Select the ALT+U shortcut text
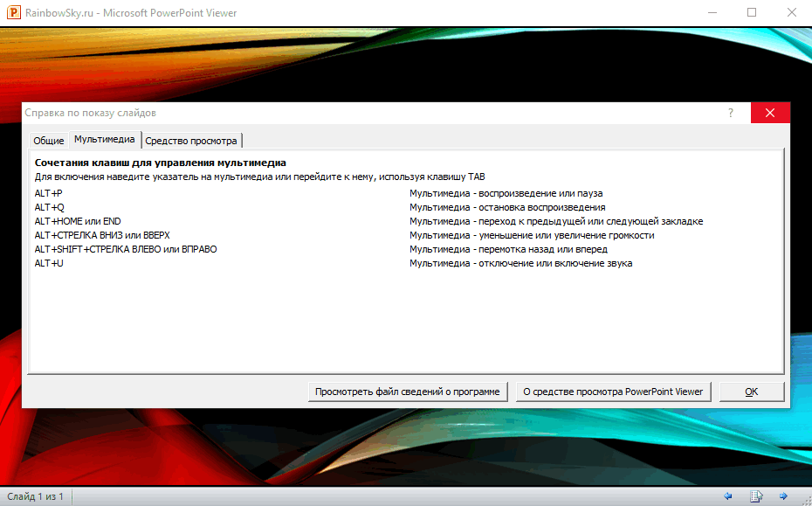Screen dimensions: 812x506 (x=49, y=263)
